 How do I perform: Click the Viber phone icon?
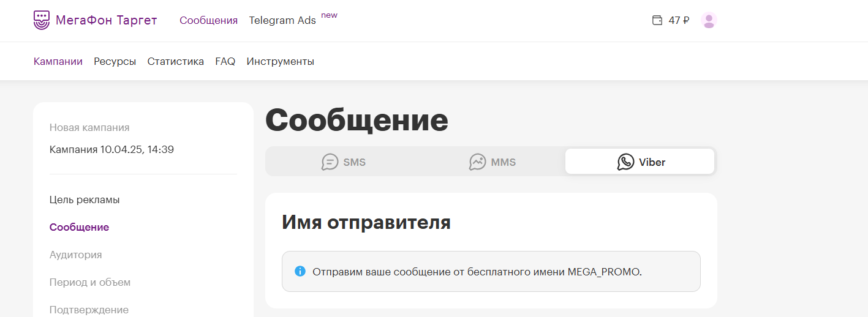625,162
